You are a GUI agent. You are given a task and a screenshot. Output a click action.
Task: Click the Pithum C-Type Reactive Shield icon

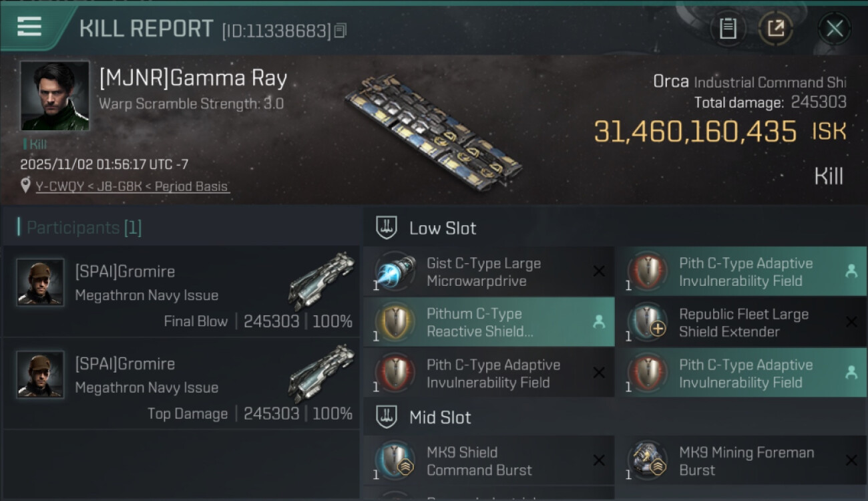click(x=395, y=322)
